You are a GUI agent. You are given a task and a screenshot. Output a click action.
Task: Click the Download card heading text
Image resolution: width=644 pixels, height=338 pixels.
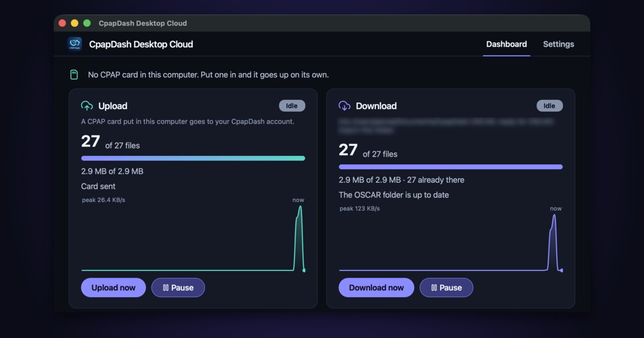[x=376, y=106]
